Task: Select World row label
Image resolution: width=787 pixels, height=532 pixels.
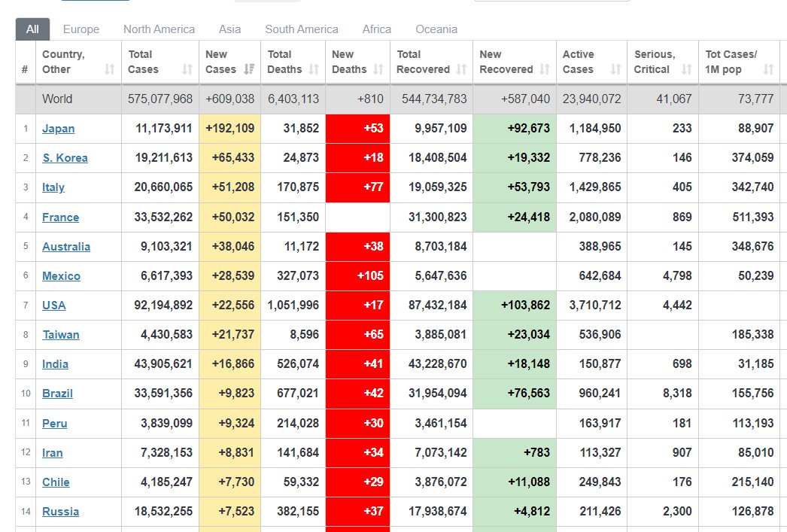Action: click(x=57, y=99)
